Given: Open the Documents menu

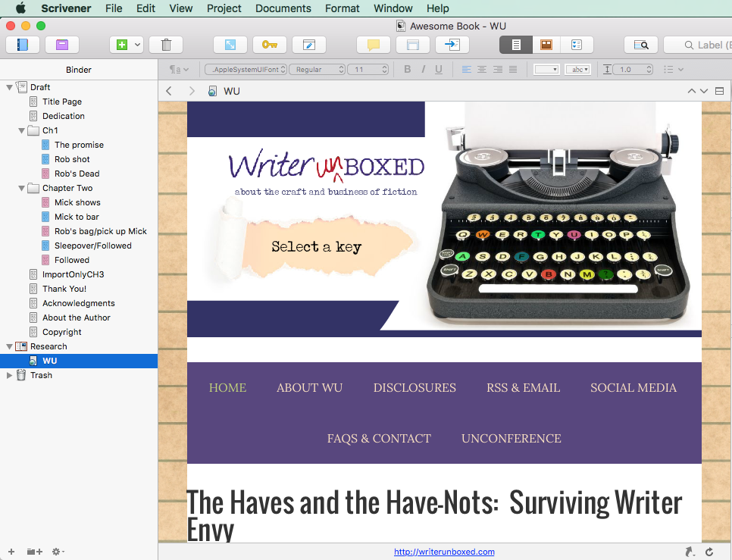Looking at the screenshot, I should coord(283,8).
